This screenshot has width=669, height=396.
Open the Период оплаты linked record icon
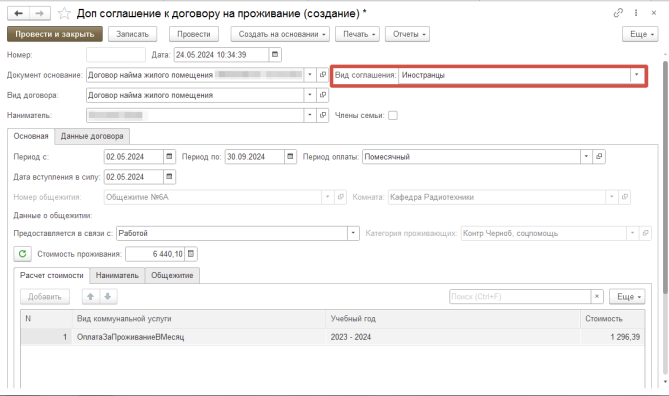(599, 157)
